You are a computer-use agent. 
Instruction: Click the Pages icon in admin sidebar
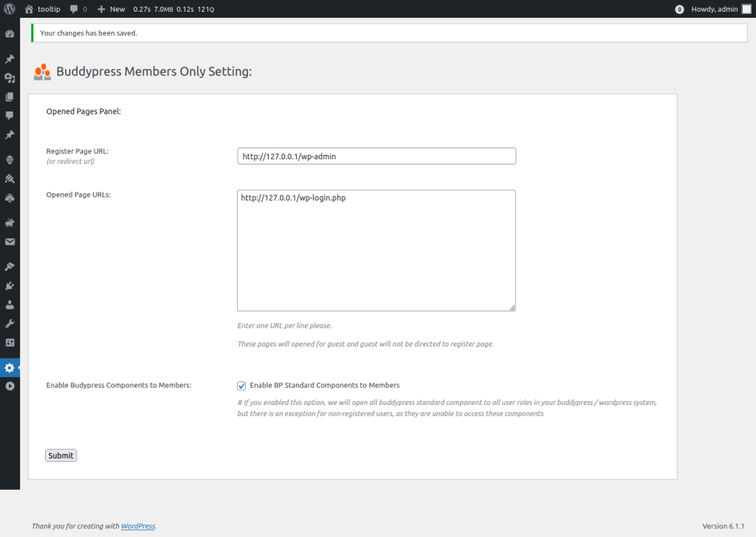(x=10, y=97)
